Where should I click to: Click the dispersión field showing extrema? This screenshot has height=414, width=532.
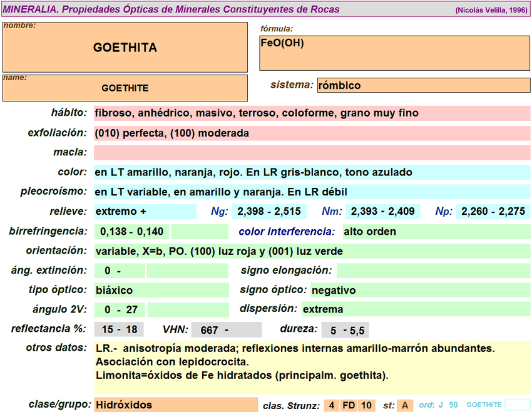pos(415,309)
